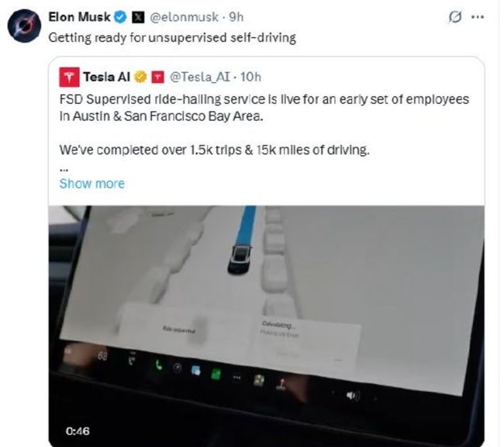The height and width of the screenshot is (447, 504).
Task: Click the gold verified badge next to Tesla AI
Action: coord(140,78)
